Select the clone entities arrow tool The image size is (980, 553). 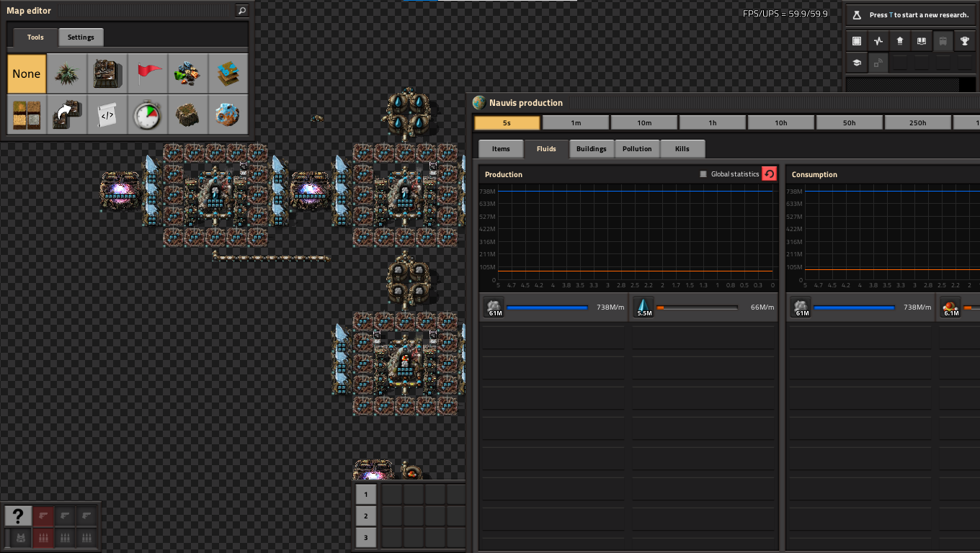67,114
